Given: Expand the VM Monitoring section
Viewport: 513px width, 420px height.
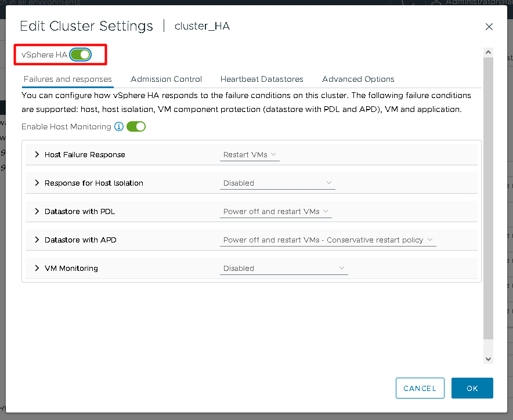Looking at the screenshot, I should (37, 268).
